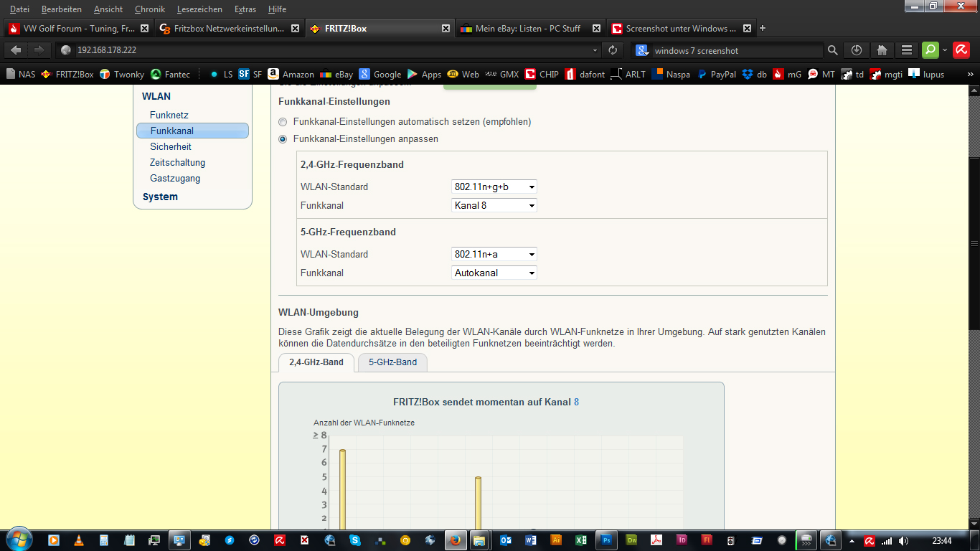Viewport: 980px width, 551px height.
Task: Open Zeitschaltung in the WLAN sidebar
Action: pos(178,162)
